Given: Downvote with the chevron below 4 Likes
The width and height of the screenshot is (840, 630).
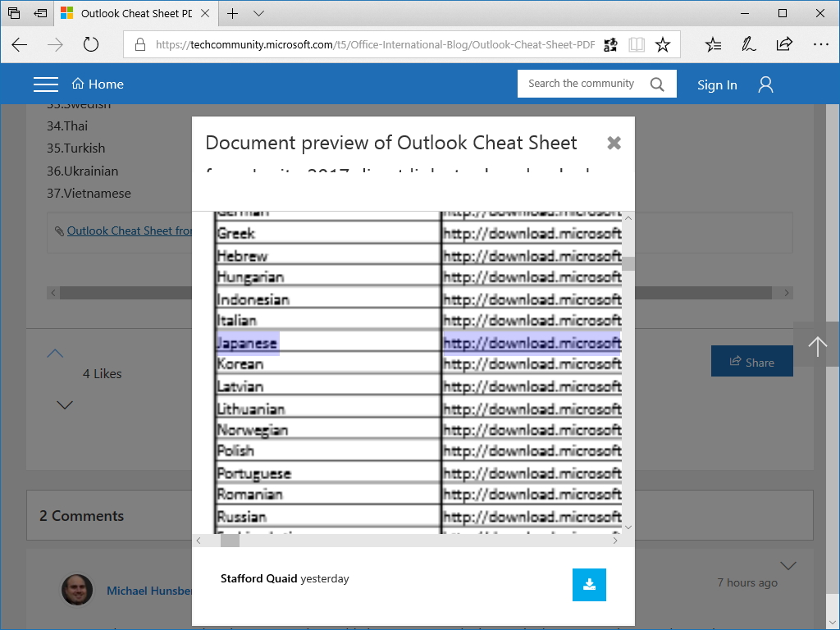Looking at the screenshot, I should tap(65, 404).
